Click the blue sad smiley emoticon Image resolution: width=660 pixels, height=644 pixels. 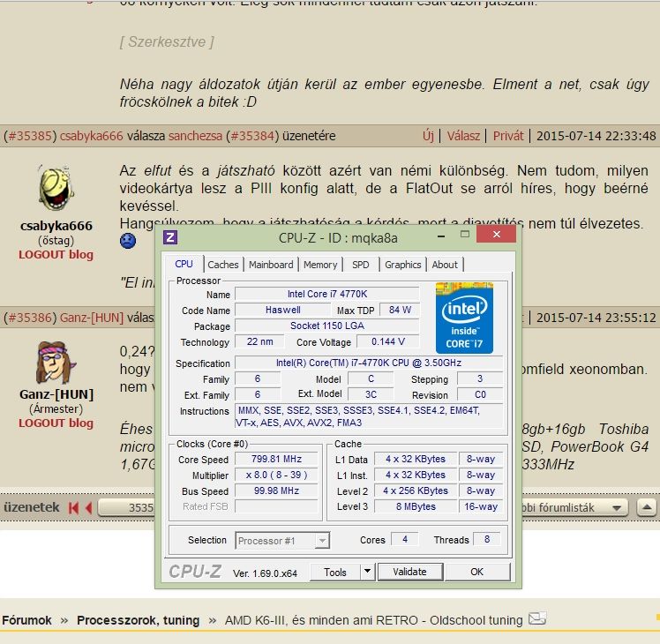coord(128,241)
